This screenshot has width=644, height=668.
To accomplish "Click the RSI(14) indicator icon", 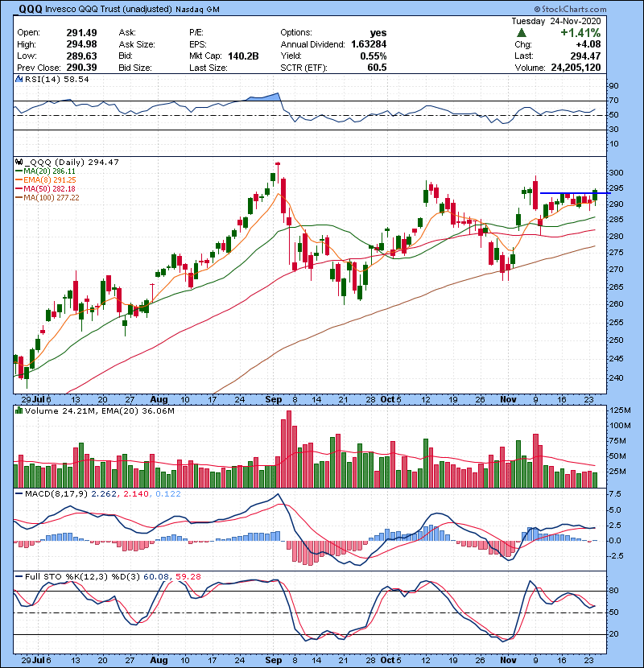I will (19, 79).
